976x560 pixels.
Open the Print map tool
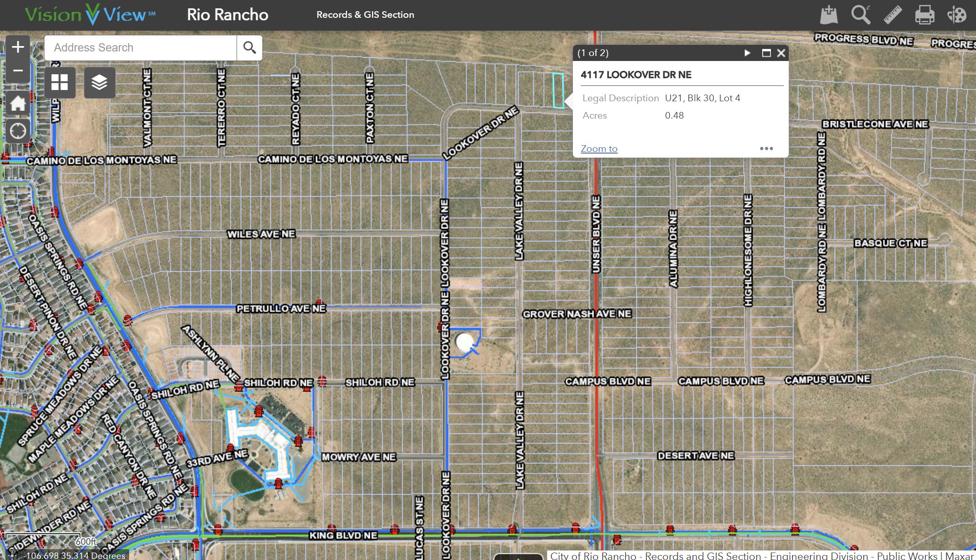(925, 15)
